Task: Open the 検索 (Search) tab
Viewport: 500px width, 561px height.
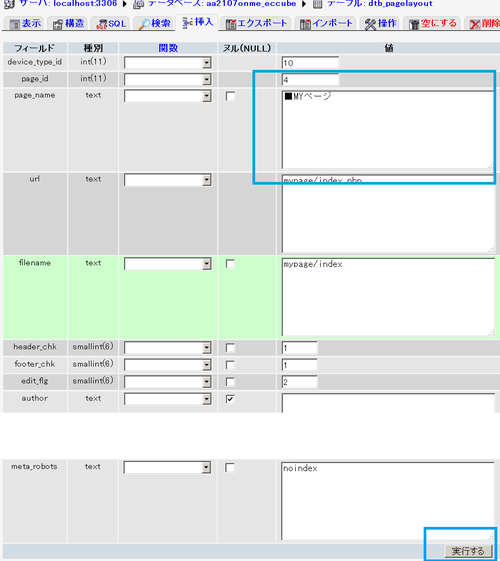Action: (154, 24)
